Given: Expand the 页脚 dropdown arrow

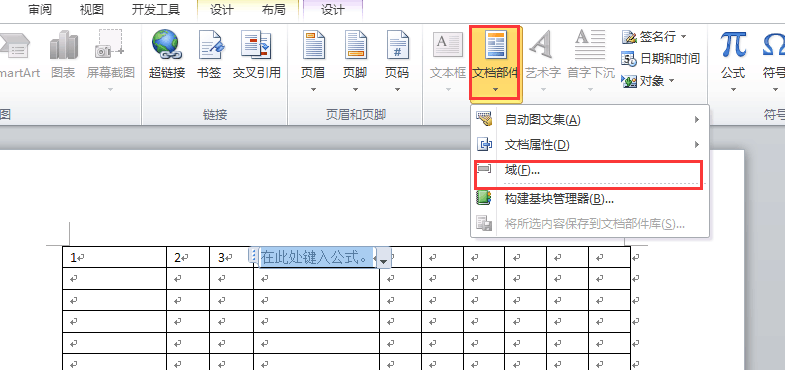Looking at the screenshot, I should 355,90.
